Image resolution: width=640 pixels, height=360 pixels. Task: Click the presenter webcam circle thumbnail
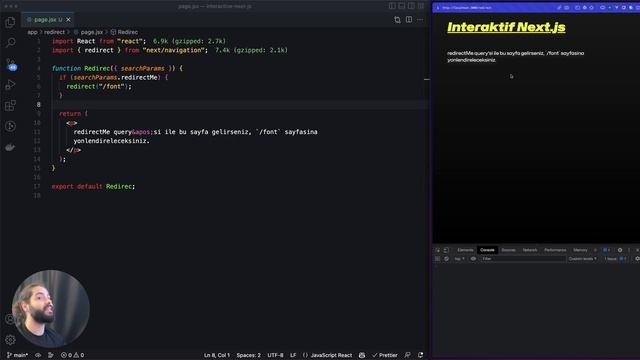51,309
